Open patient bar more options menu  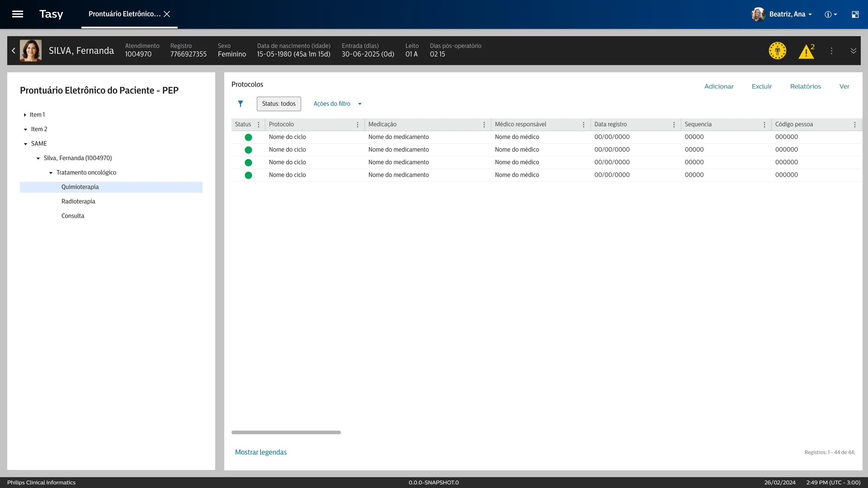click(831, 51)
